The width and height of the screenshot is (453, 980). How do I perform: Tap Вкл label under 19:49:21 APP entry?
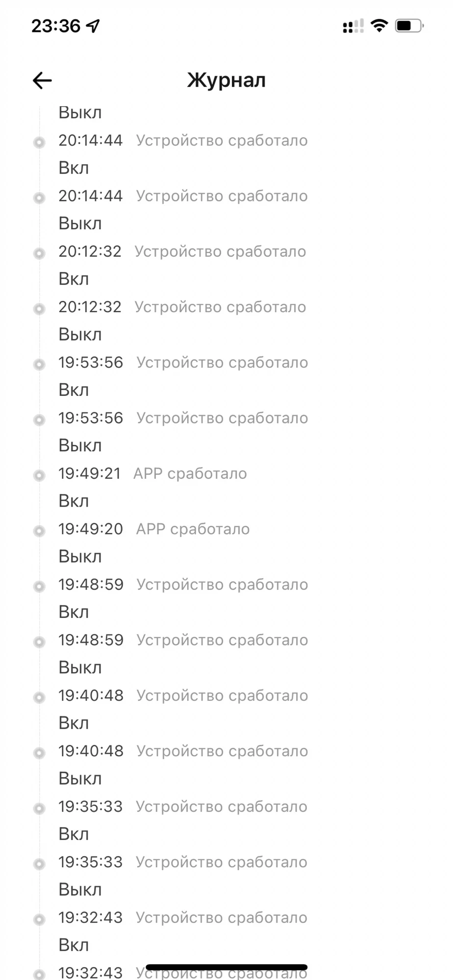[74, 501]
